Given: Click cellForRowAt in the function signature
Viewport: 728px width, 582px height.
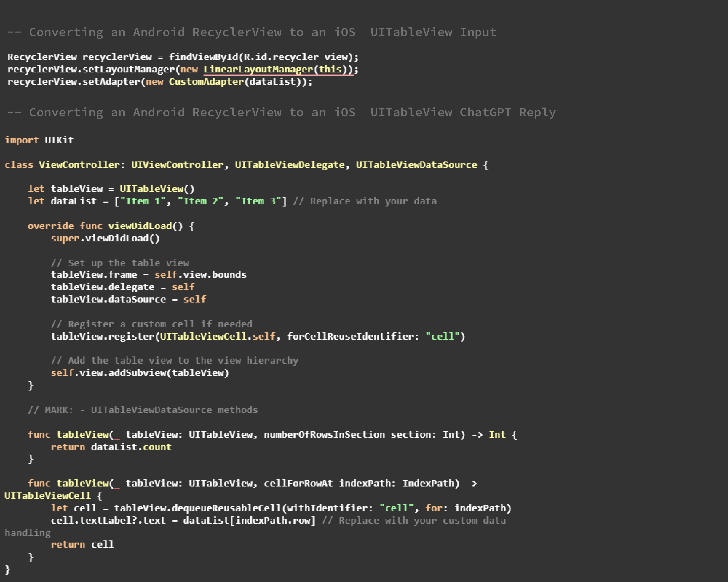Looking at the screenshot, I should (298, 483).
